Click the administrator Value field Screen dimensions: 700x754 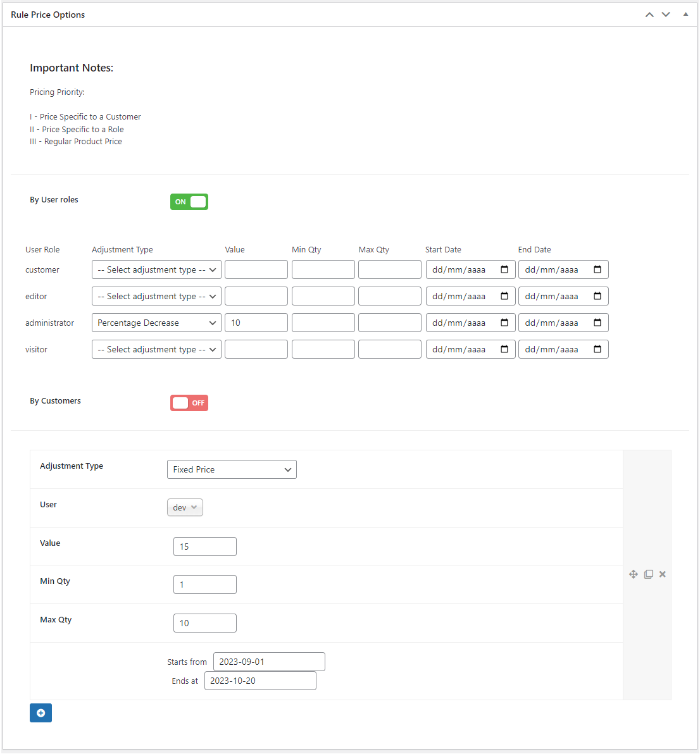(x=256, y=323)
